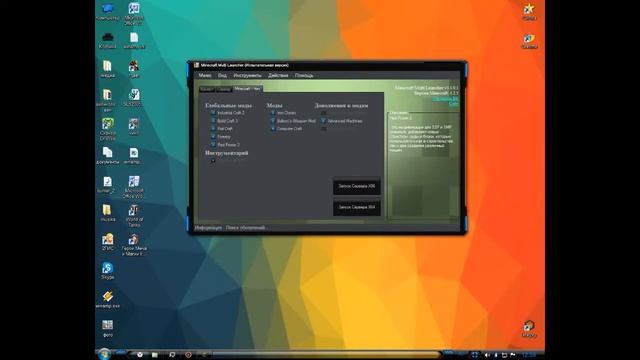This screenshot has height=360, width=640.
Task: Launch World of Tanks desktop shortcut
Action: [x=133, y=216]
